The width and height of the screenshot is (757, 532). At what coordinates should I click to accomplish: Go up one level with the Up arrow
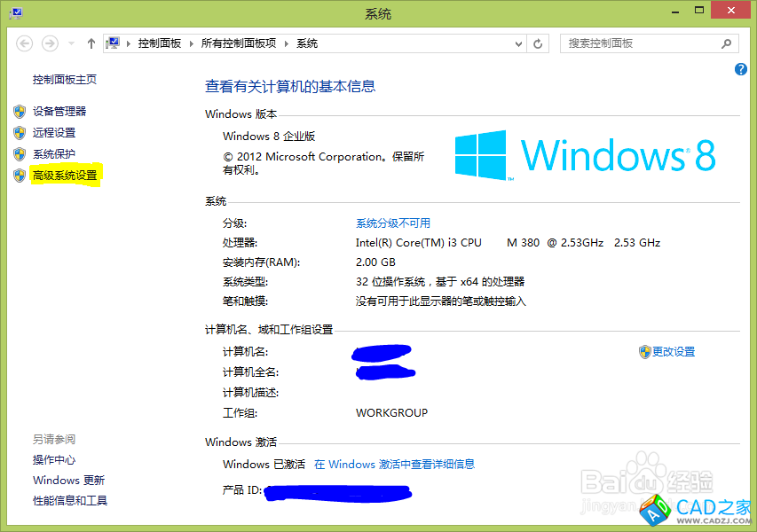click(x=91, y=43)
